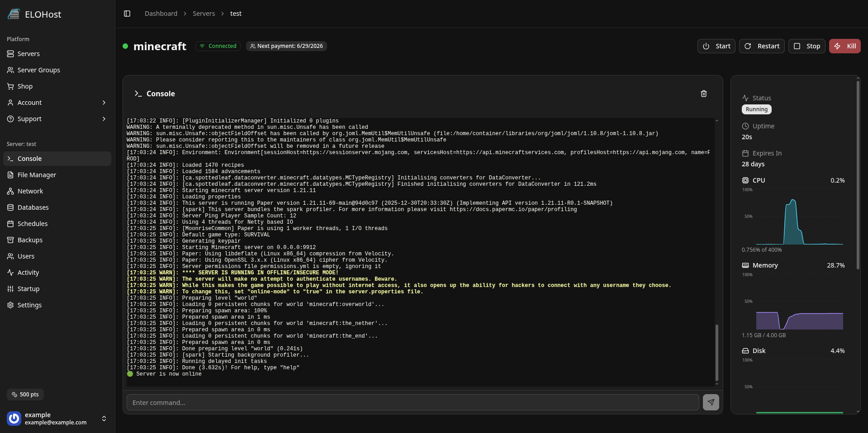Click the minecraft server title
The image size is (868, 433).
[160, 46]
